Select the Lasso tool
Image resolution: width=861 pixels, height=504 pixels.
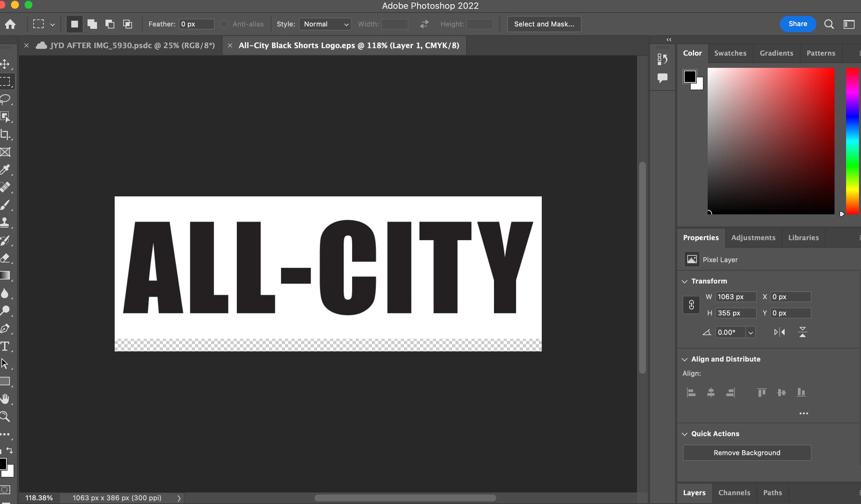(5, 99)
